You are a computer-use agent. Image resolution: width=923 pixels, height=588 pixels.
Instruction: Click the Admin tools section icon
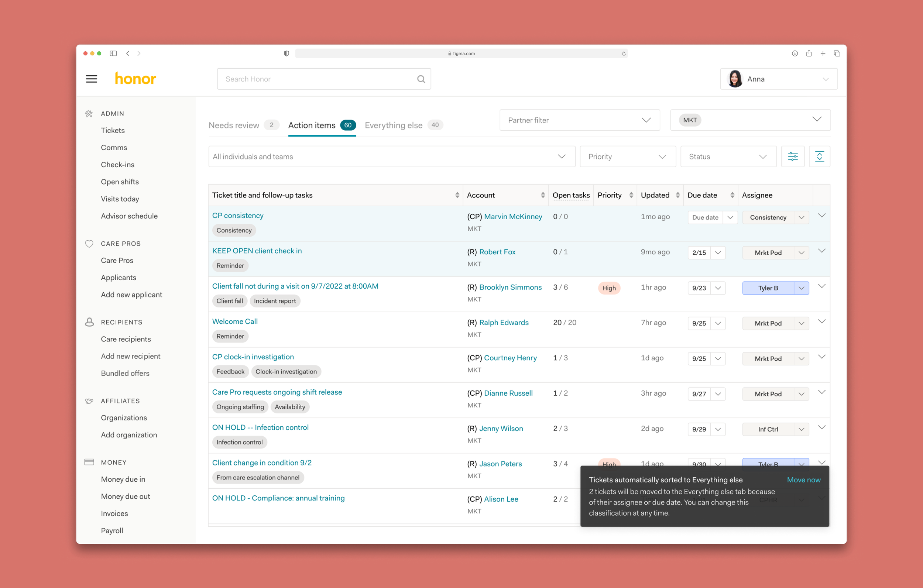pos(89,113)
